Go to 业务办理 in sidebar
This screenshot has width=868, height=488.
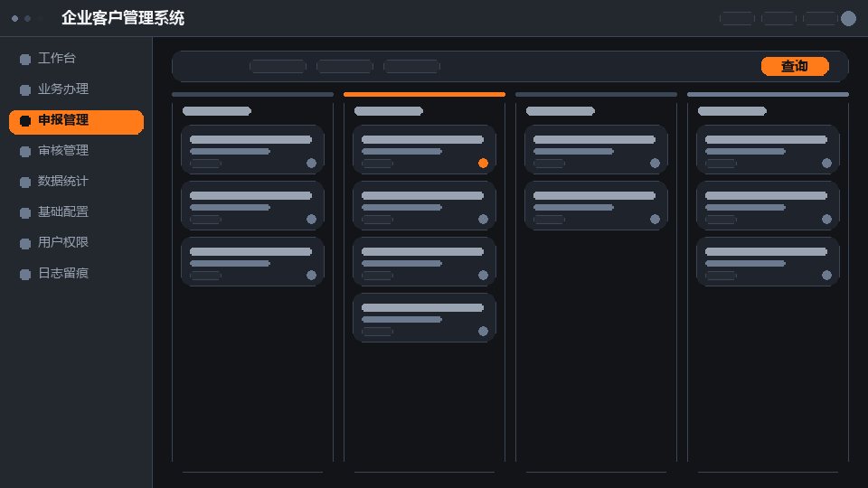point(76,89)
